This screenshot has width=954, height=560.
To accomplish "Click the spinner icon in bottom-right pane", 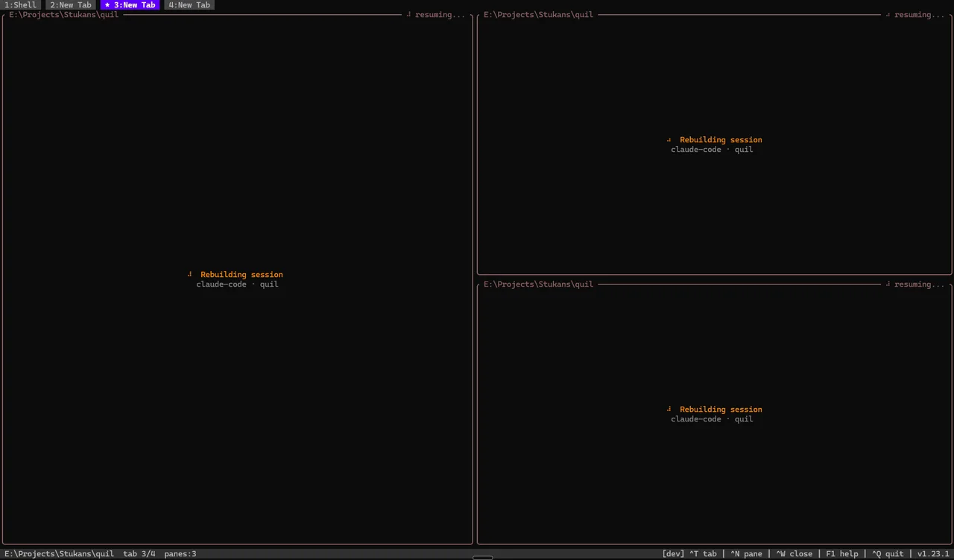I will click(669, 410).
